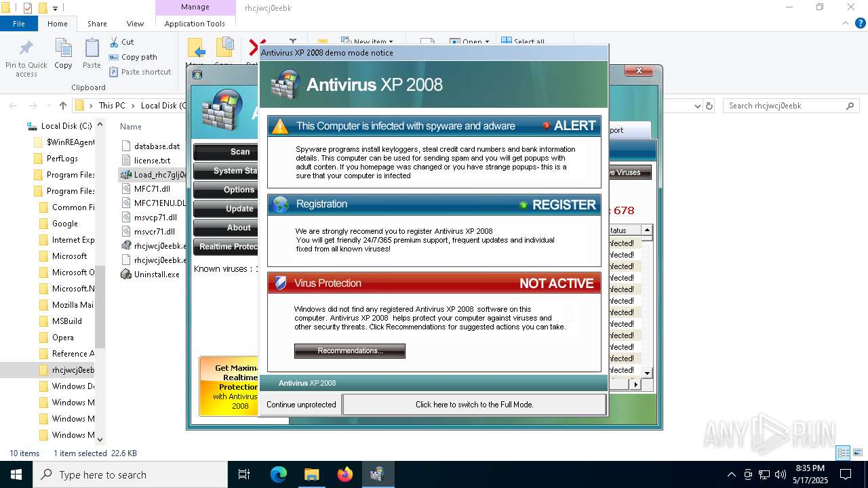Image resolution: width=868 pixels, height=488 pixels.
Task: Select PerfLogs folder in navigation tree
Action: [62, 159]
